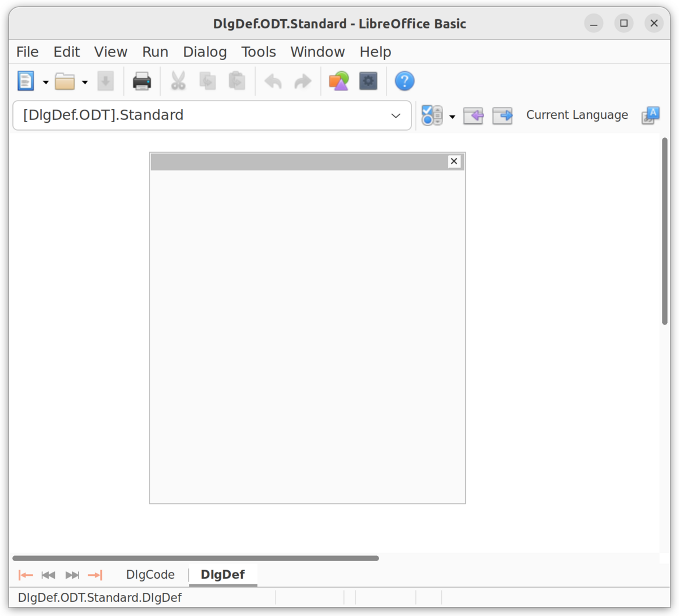Open the Insert Controls toolbox
Image resolution: width=679 pixels, height=616 pixels.
432,115
